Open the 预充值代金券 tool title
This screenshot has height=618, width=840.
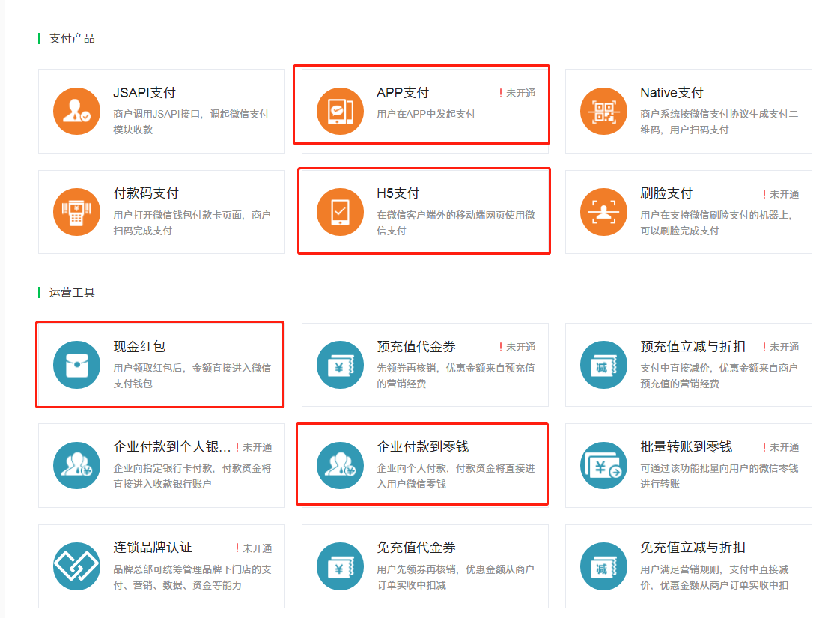(416, 346)
